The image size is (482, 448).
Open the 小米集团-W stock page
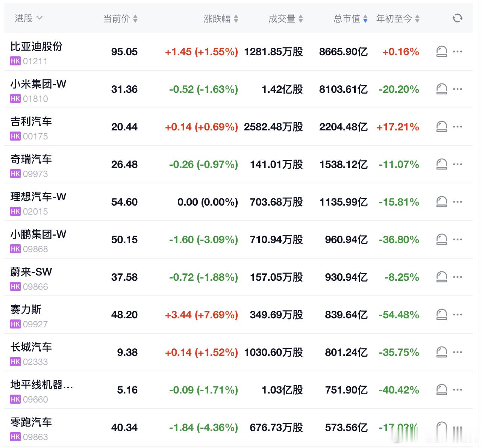tap(38, 84)
